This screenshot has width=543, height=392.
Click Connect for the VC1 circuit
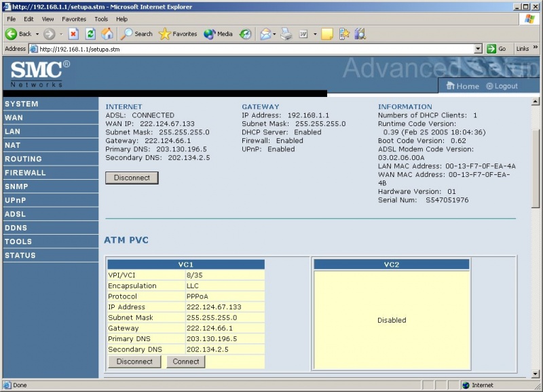(x=185, y=361)
